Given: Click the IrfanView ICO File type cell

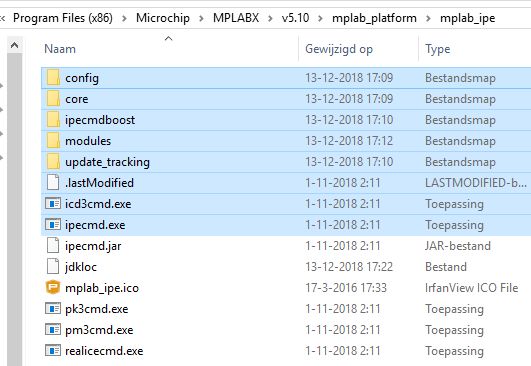Looking at the screenshot, I should point(471,288).
